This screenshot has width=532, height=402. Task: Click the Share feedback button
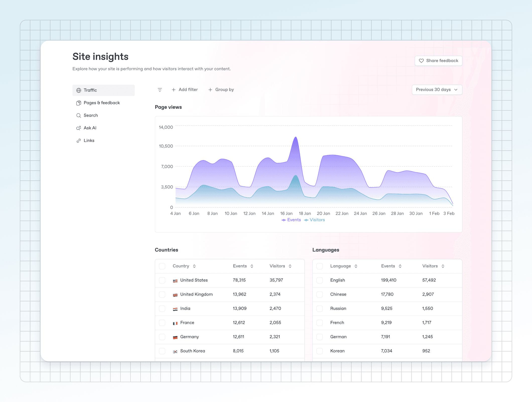click(438, 61)
